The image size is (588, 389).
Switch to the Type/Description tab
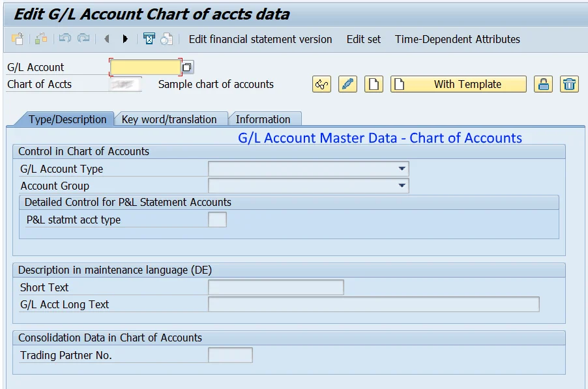click(x=68, y=119)
